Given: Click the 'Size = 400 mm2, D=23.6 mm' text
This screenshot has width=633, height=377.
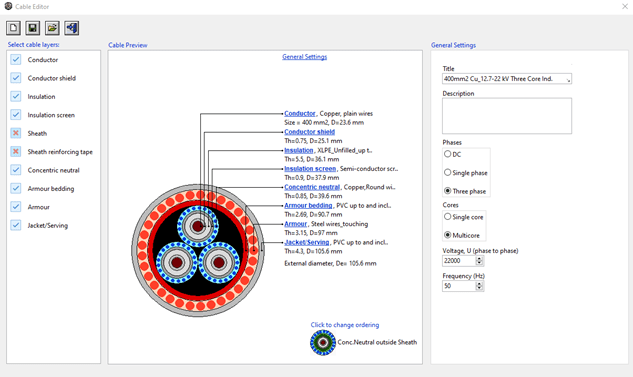Looking at the screenshot, I should (324, 122).
